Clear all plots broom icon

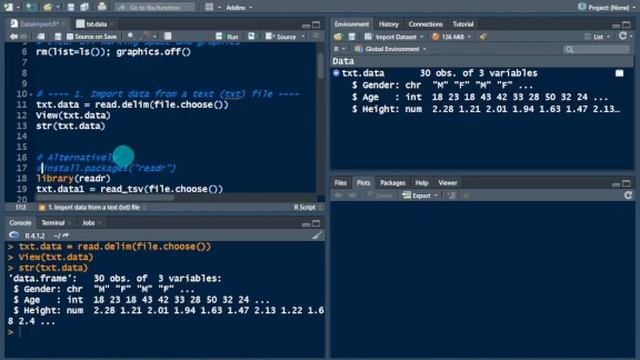pos(467,196)
